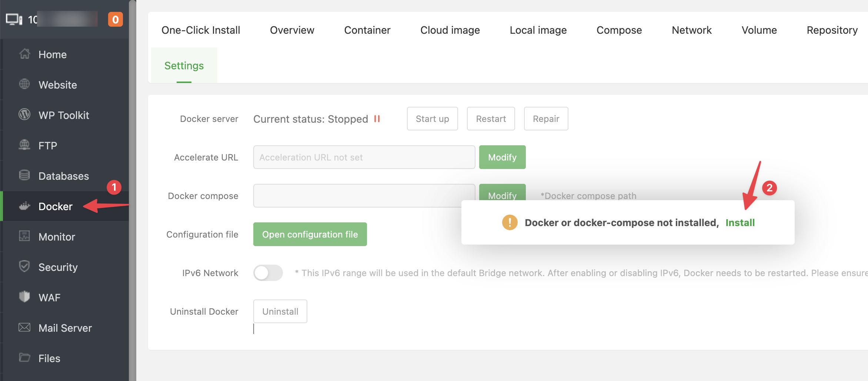The image size is (868, 381).
Task: Click the Docker whale icon
Action: [x=24, y=206]
